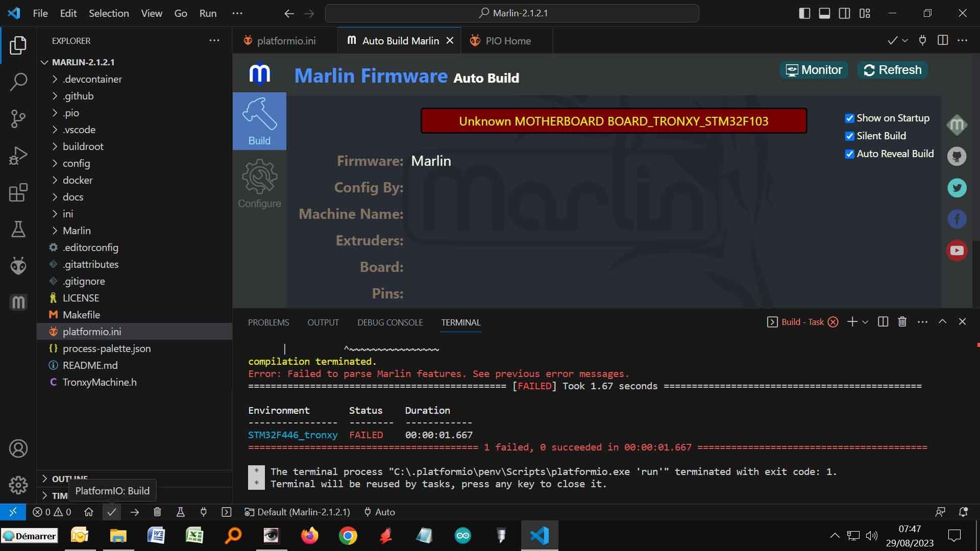Open the Testing flask view

tap(18, 229)
